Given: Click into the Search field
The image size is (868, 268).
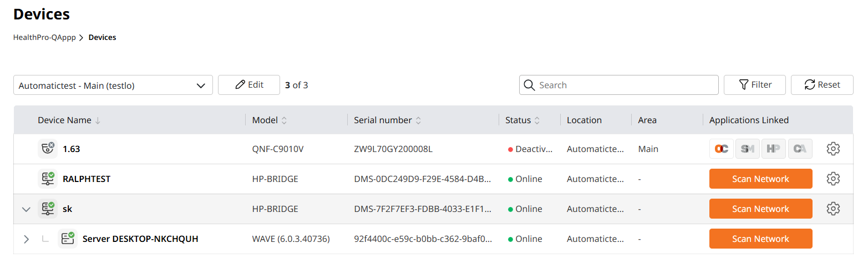Looking at the screenshot, I should click(x=624, y=85).
